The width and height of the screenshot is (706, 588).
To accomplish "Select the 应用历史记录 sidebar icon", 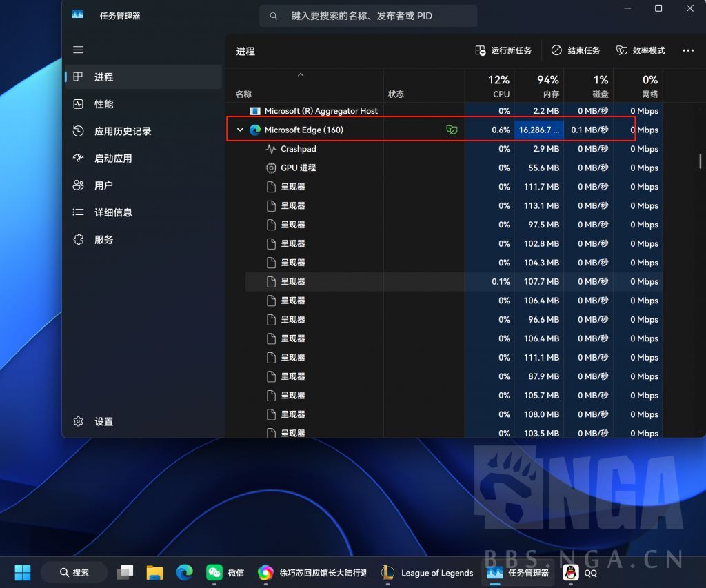I will click(x=78, y=131).
